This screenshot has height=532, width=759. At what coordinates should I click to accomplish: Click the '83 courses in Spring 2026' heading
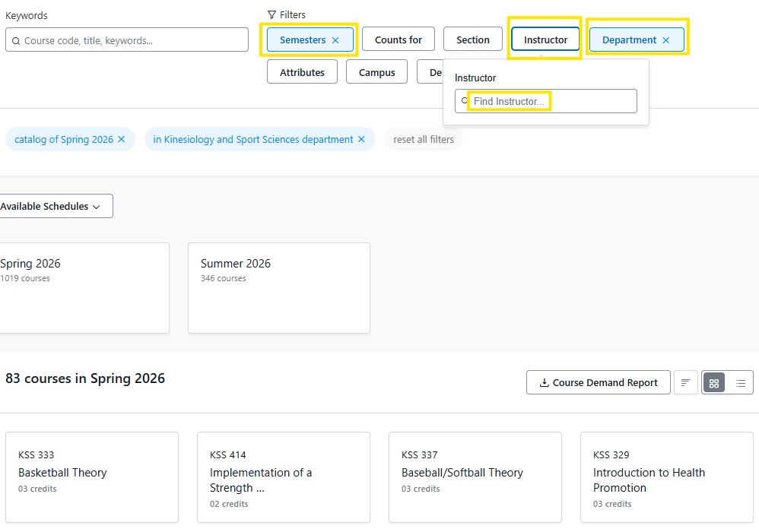pos(85,378)
